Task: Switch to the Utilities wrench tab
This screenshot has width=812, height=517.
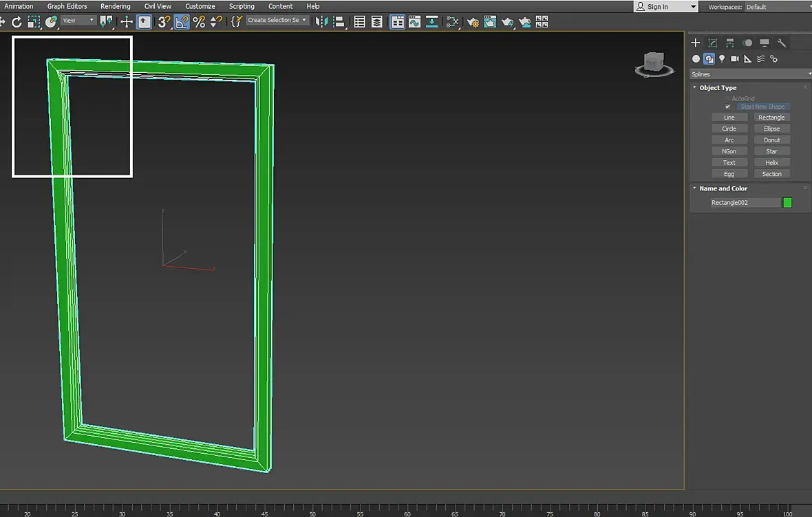Action: click(782, 43)
